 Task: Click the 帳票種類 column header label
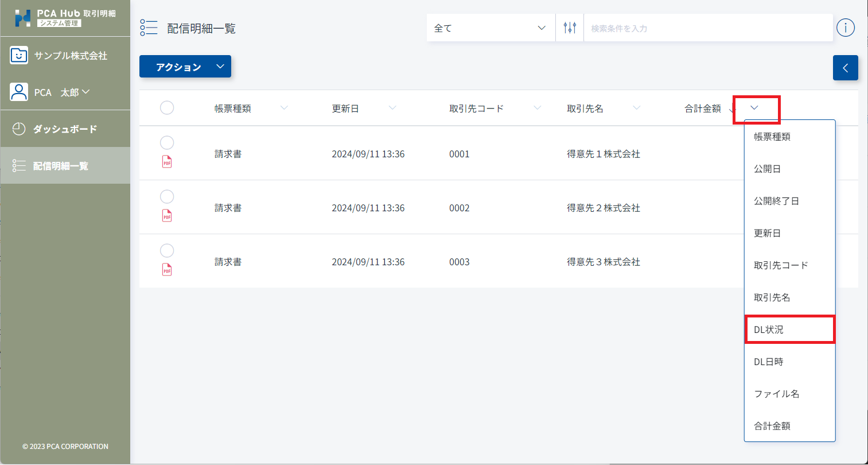[233, 108]
